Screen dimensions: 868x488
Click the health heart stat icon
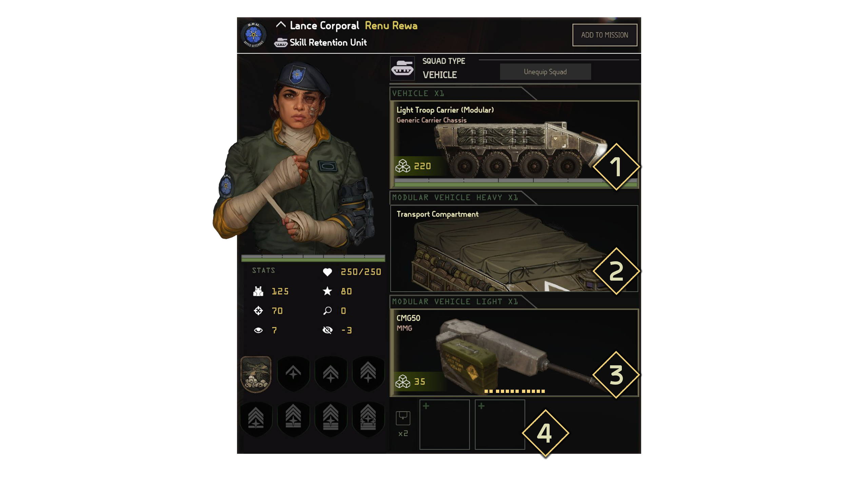pyautogui.click(x=327, y=272)
